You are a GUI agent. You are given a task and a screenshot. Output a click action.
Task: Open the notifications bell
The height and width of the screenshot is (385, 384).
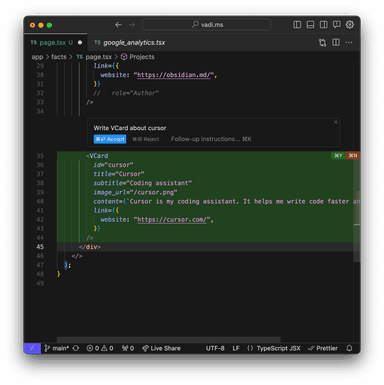349,348
